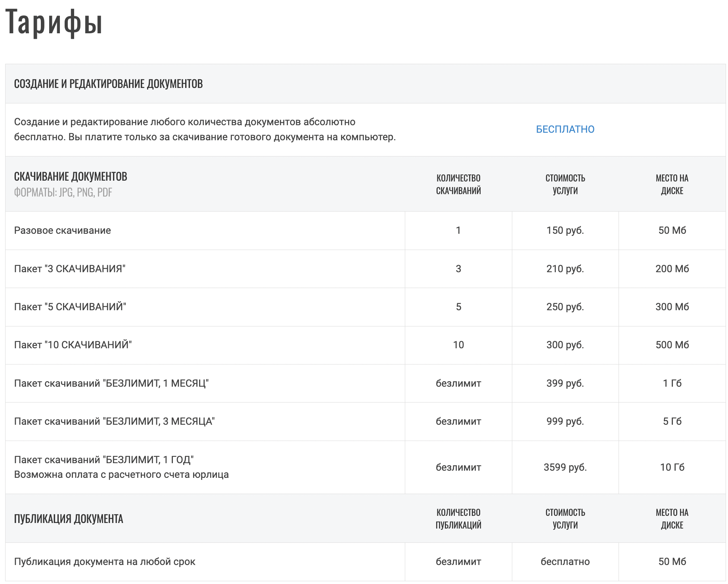Click the Публикация документа на любой срок row
This screenshot has height=584, width=728.
(x=105, y=561)
